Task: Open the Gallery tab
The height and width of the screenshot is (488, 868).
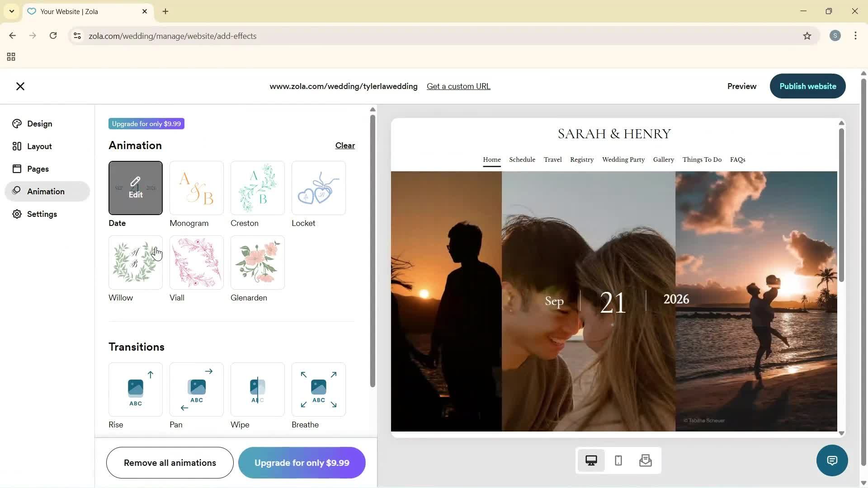Action: pyautogui.click(x=663, y=160)
